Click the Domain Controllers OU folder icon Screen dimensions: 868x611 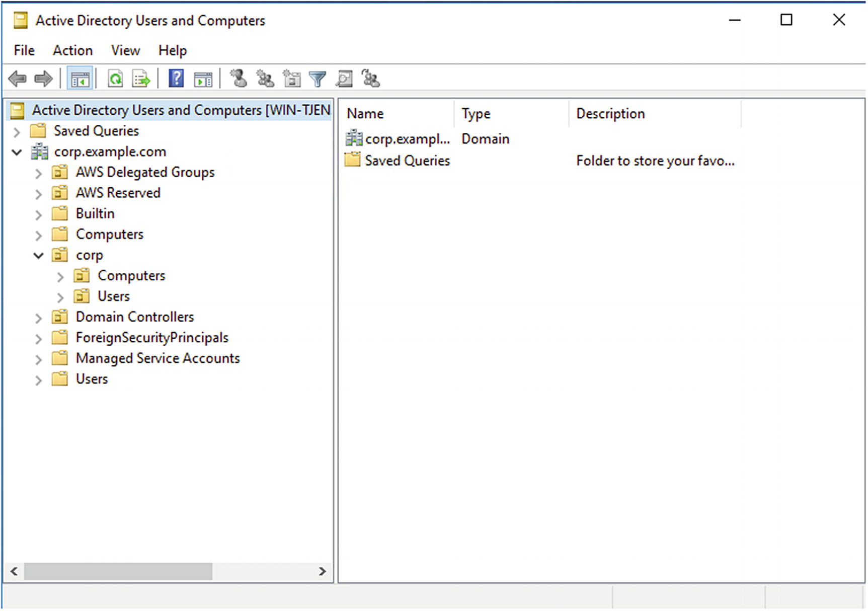click(x=60, y=317)
